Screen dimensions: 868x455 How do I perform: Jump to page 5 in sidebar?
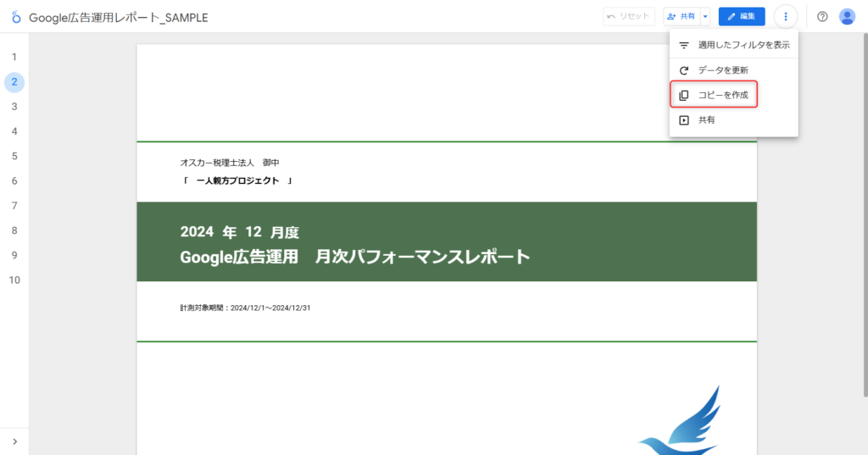14,156
